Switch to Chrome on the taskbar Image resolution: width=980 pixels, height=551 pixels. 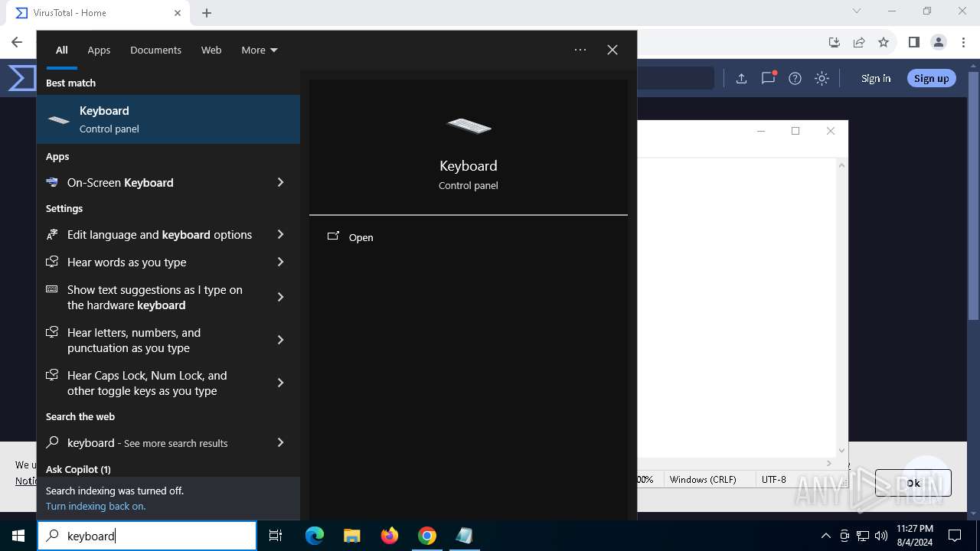coord(427,536)
